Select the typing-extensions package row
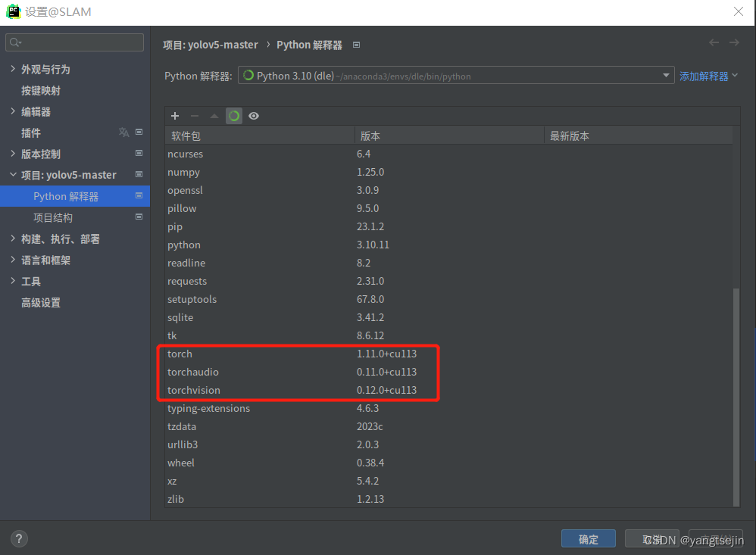756x555 pixels. [448, 408]
